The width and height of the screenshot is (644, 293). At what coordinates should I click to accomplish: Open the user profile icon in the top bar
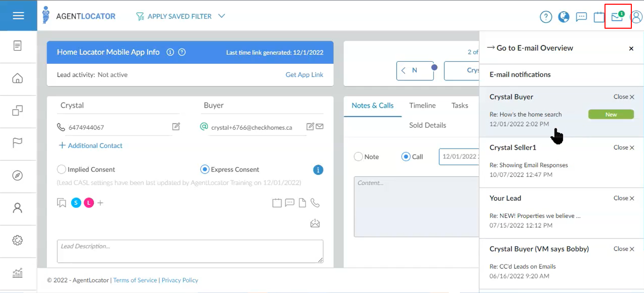click(637, 17)
